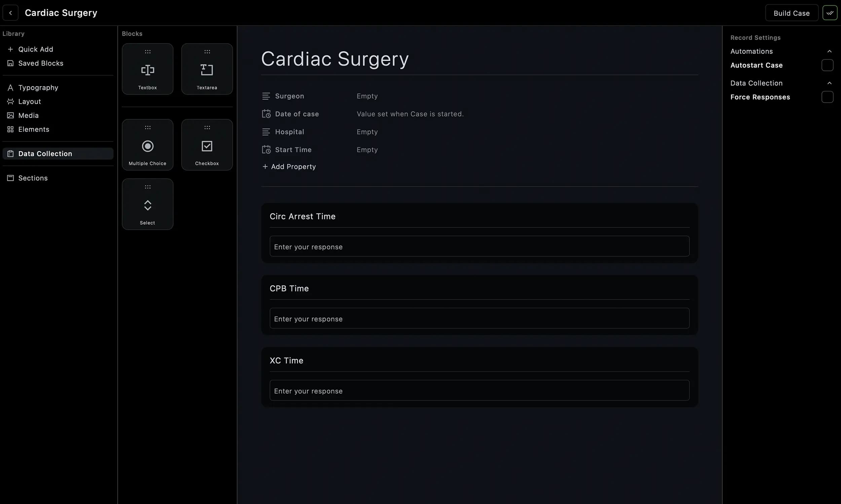The height and width of the screenshot is (504, 841).
Task: Click the Circ Arrest Time input field
Action: coord(479,246)
